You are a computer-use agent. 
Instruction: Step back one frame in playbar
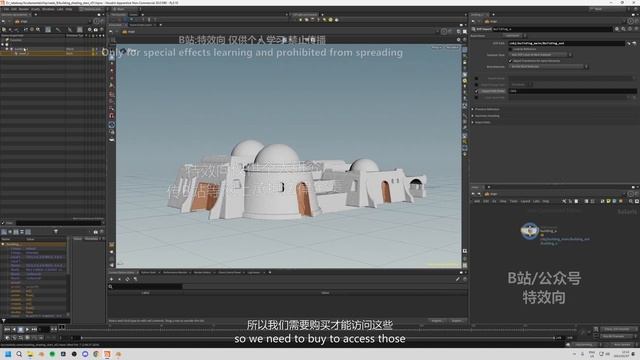click(14, 329)
